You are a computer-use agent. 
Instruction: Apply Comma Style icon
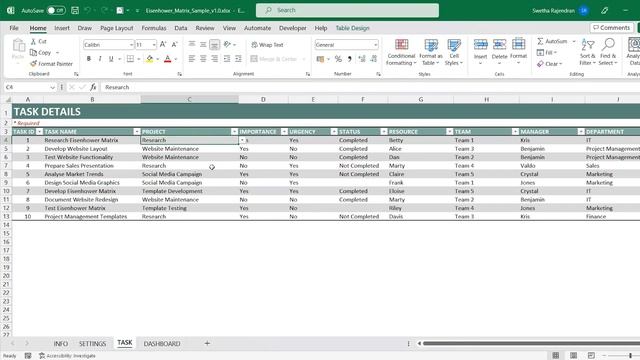350,59
